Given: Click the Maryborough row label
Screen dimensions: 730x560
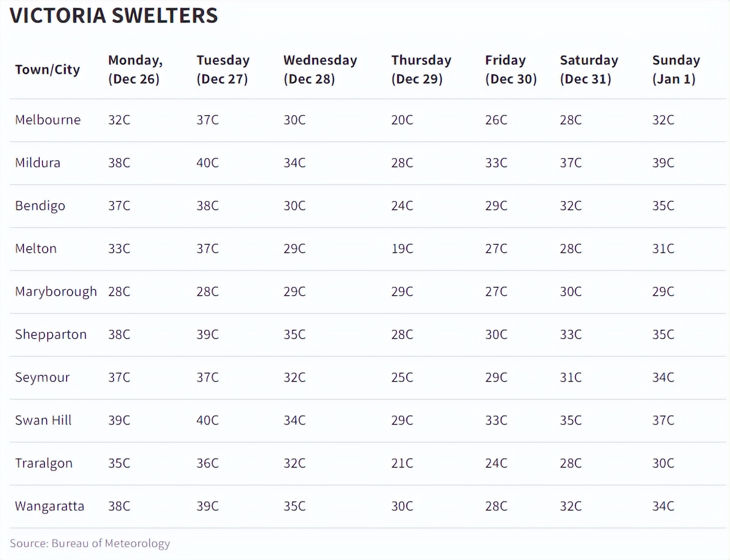Looking at the screenshot, I should click(x=56, y=292).
